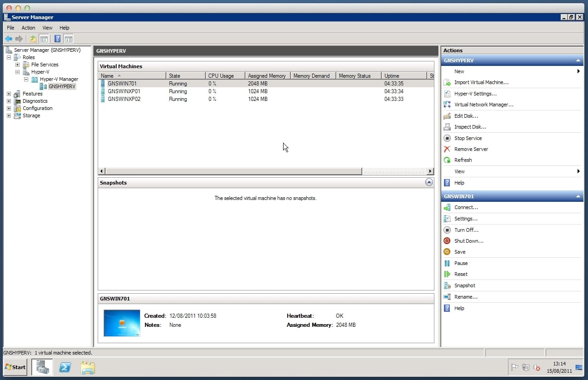Click the red Remove Server icon
Screen dimensions: 588x380
[x=447, y=149]
